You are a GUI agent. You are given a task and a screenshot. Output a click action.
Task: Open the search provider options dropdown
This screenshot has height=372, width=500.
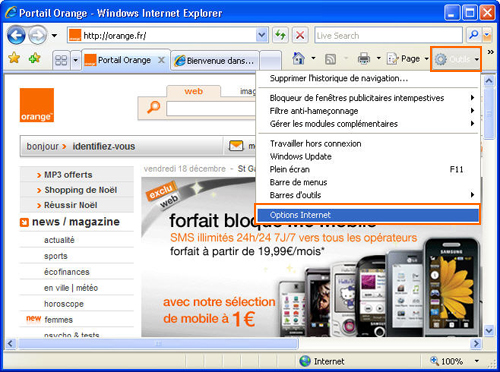tap(487, 35)
